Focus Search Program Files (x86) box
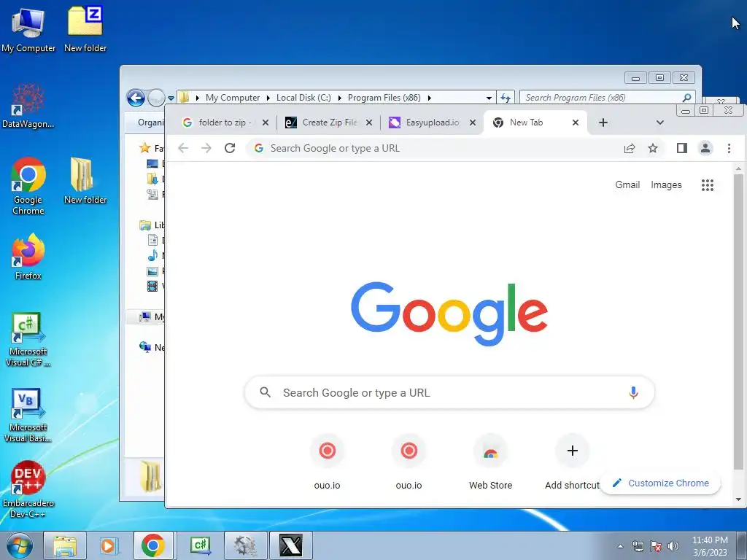Viewport: 747px width, 560px height. tap(608, 98)
